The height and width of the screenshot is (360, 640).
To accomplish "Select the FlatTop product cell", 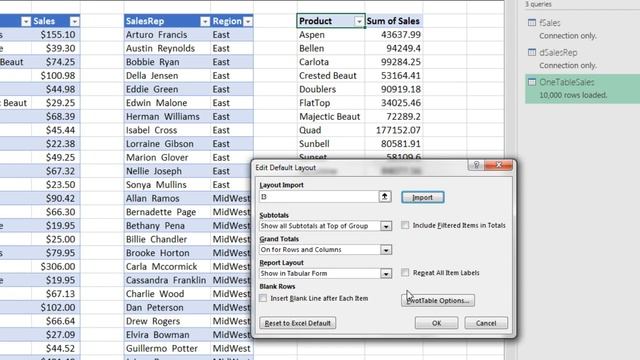I will pyautogui.click(x=331, y=103).
